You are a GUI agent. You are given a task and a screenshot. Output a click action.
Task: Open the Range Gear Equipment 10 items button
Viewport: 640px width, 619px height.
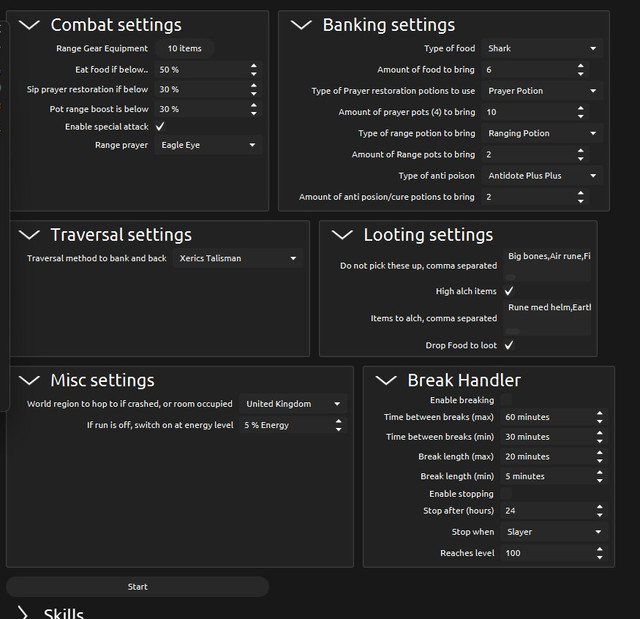(x=184, y=49)
